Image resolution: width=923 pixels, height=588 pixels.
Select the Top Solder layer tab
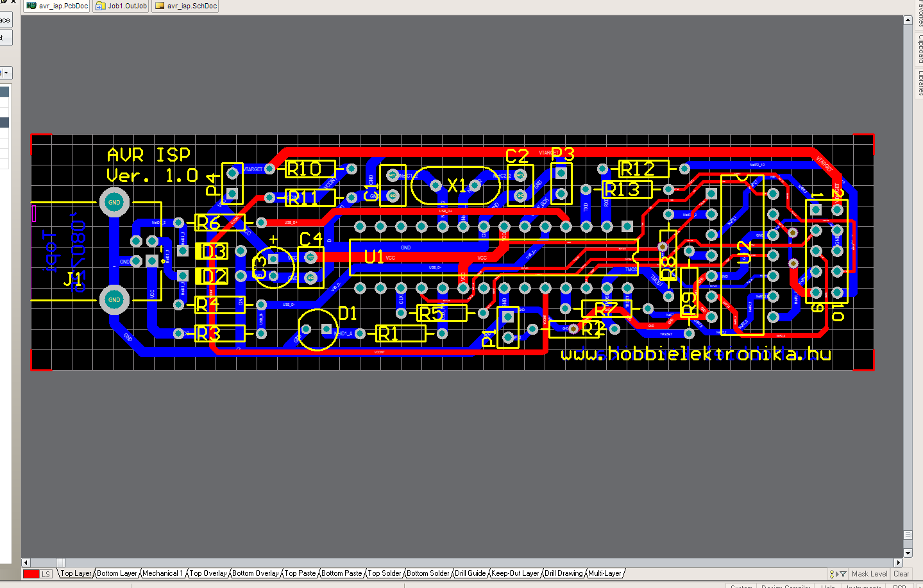tap(384, 573)
